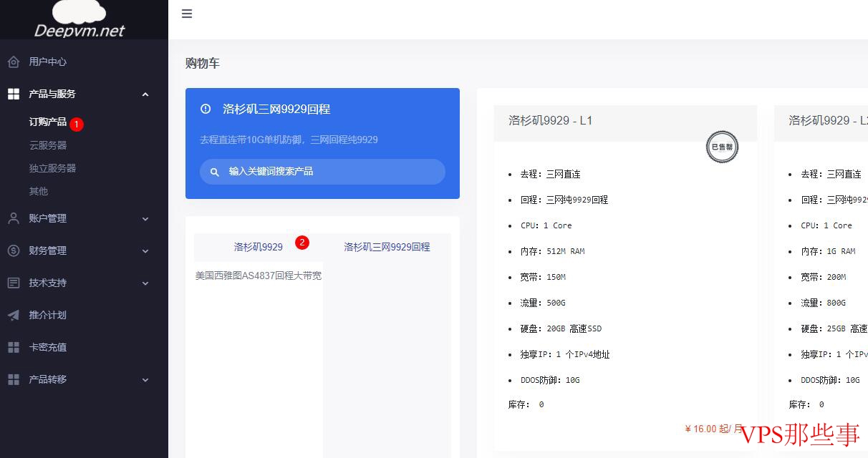This screenshot has height=458, width=868.
Task: Click L1 宽带: 150M line
Action: coord(543,277)
